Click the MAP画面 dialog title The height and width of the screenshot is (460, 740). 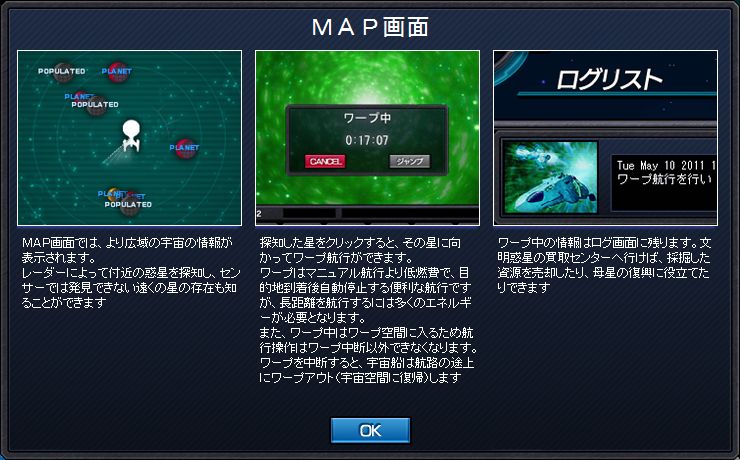pyautogui.click(x=370, y=27)
